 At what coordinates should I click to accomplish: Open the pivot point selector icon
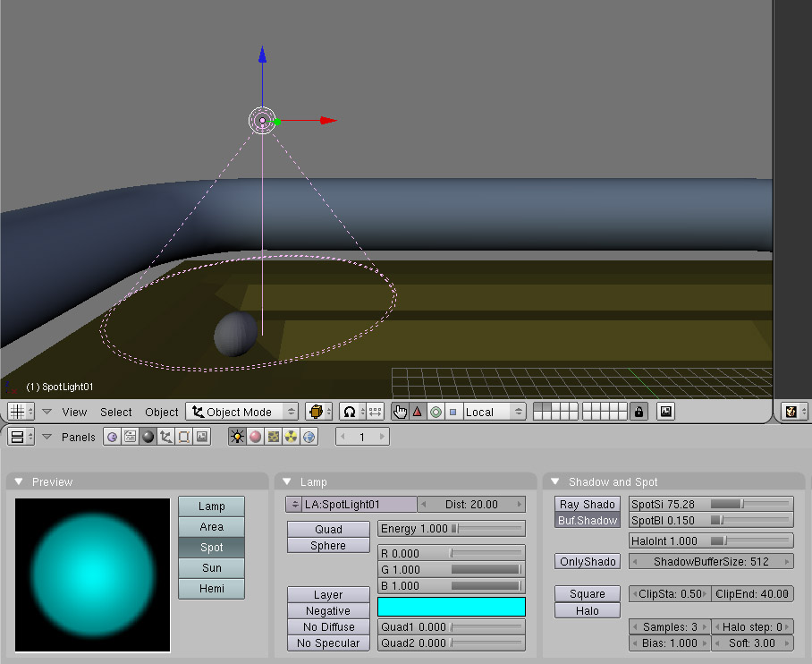click(352, 412)
